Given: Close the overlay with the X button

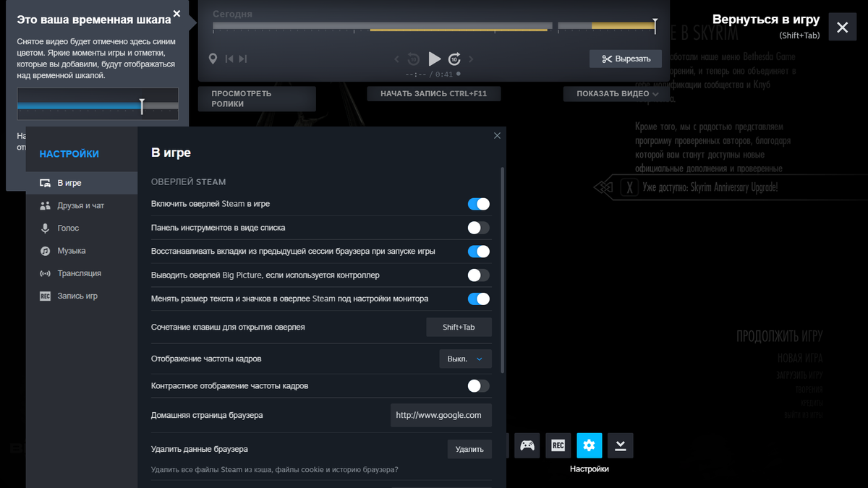Looking at the screenshot, I should [x=842, y=27].
